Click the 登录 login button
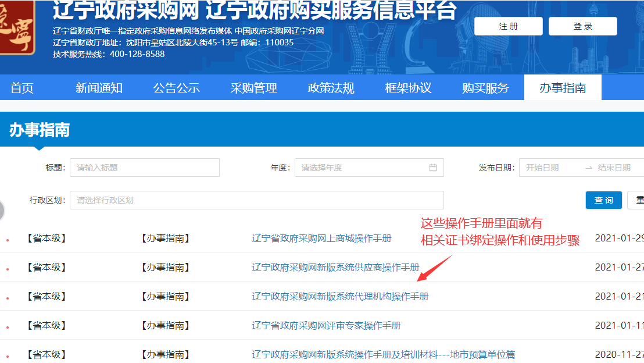The width and height of the screenshot is (644, 363). [x=582, y=26]
